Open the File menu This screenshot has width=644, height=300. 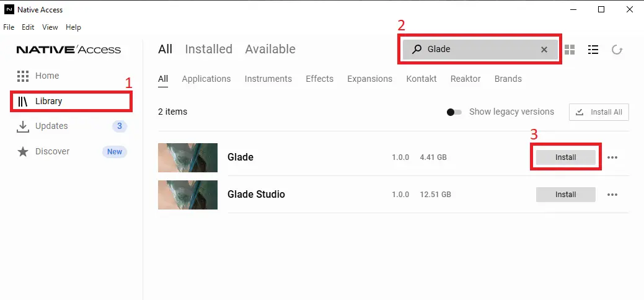tap(9, 27)
